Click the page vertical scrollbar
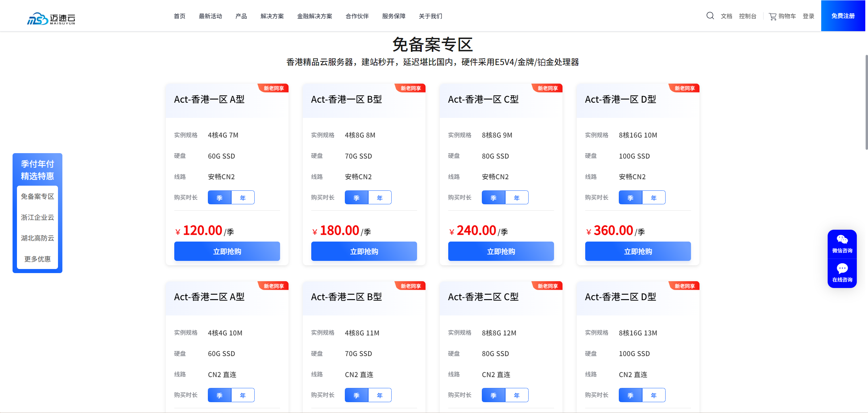This screenshot has width=868, height=413. pyautogui.click(x=866, y=102)
